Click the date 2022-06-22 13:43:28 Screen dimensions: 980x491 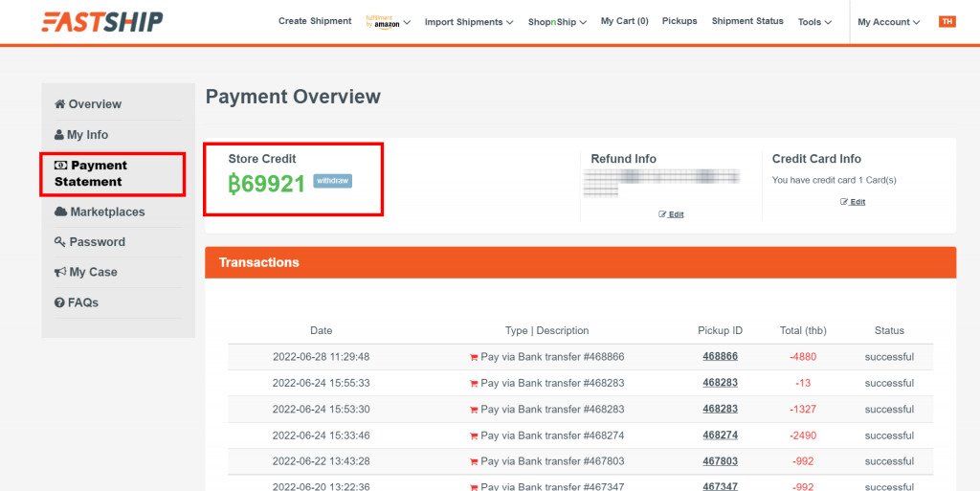tap(322, 462)
